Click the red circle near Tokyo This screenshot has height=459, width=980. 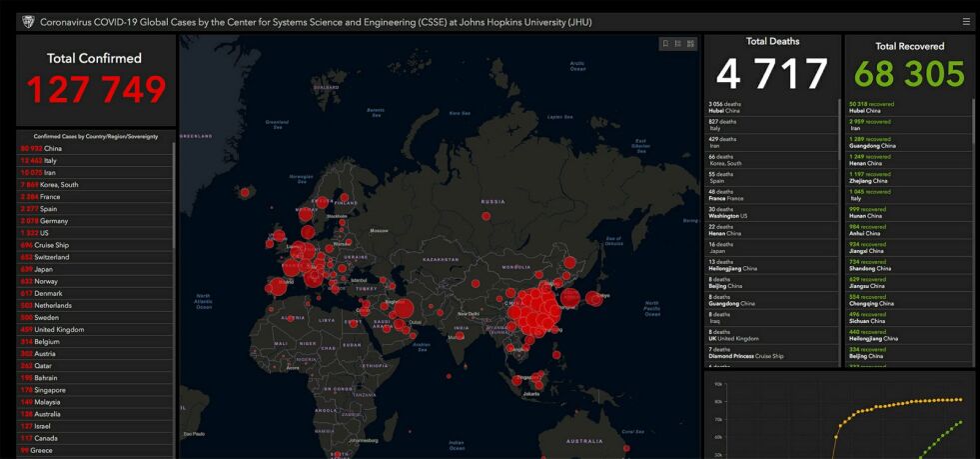tap(594, 299)
